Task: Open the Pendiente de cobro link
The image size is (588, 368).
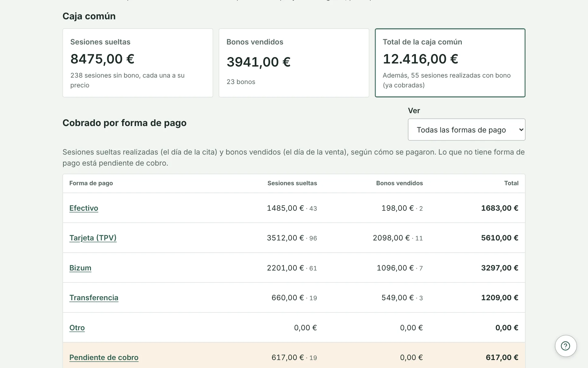Action: (x=104, y=357)
